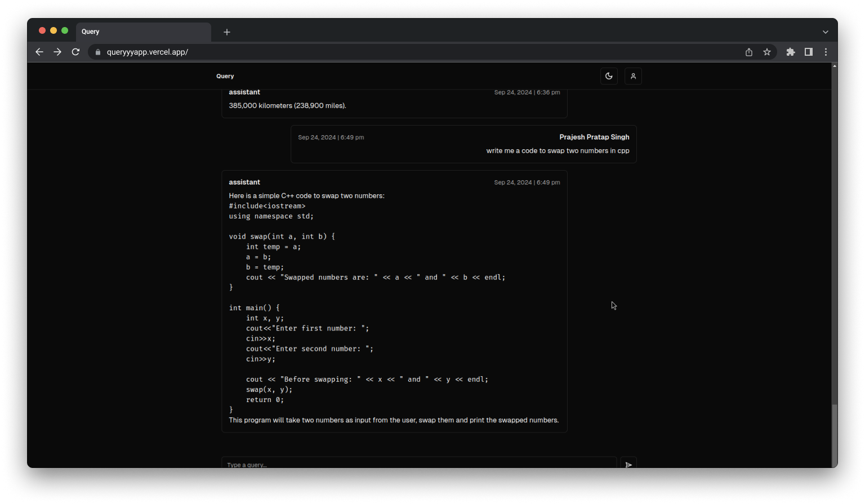Screen dimensions: 865x504
Task: Click the 'swap(x, y);' code line
Action: pyautogui.click(x=269, y=390)
